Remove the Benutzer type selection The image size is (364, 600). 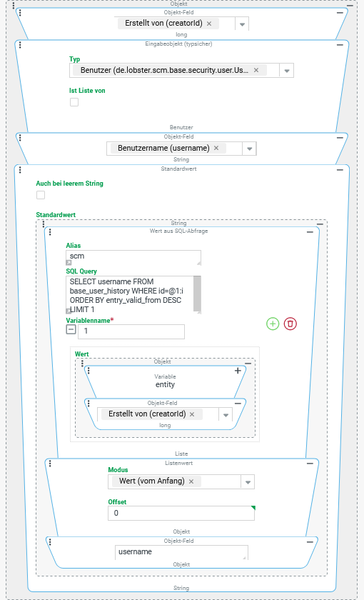coord(256,70)
